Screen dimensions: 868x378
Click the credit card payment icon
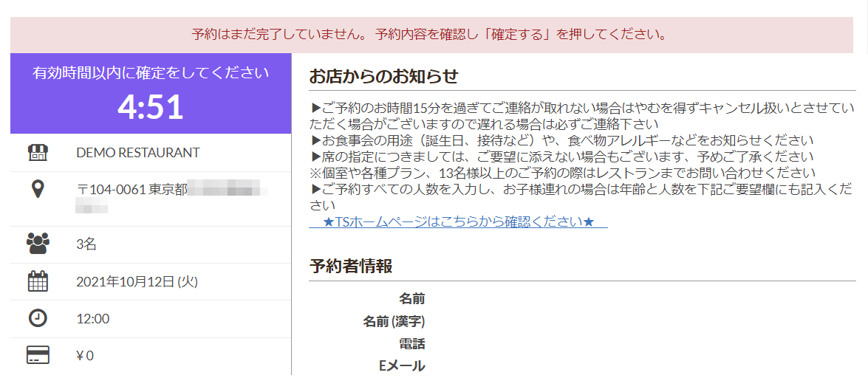tap(38, 355)
